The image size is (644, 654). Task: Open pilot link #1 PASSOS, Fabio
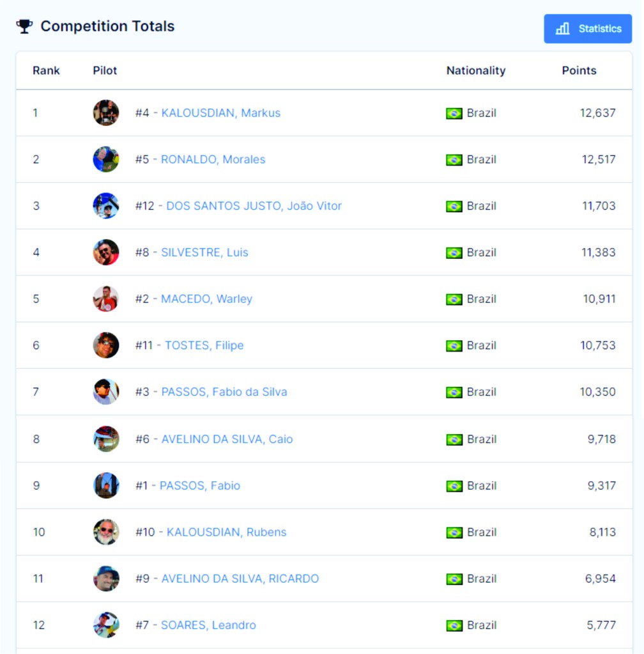(199, 486)
